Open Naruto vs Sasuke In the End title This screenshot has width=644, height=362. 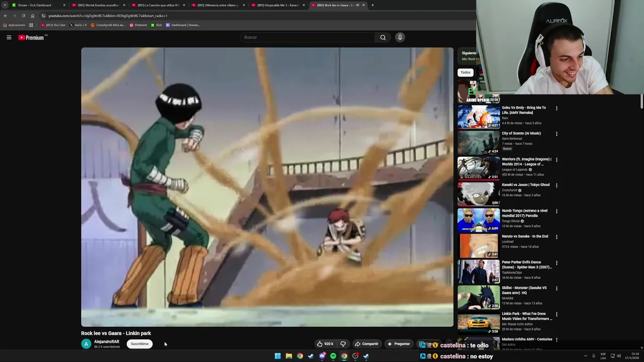[x=525, y=236]
